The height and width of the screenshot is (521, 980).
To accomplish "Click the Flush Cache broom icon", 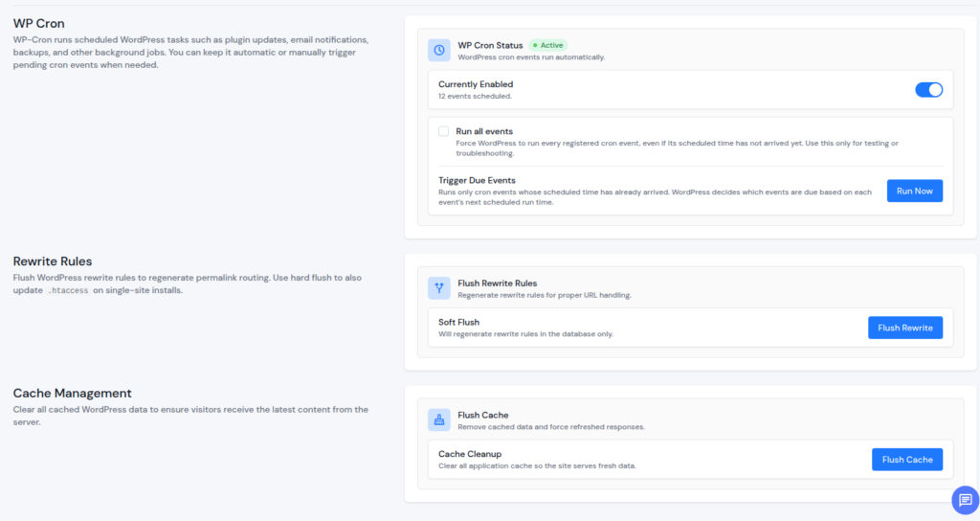I will (438, 419).
